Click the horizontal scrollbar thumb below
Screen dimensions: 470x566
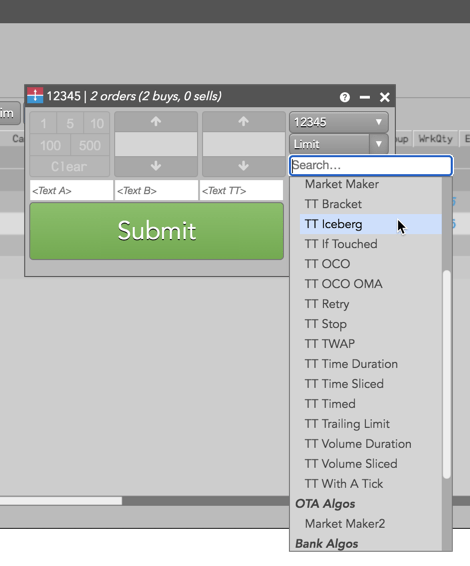(61, 501)
